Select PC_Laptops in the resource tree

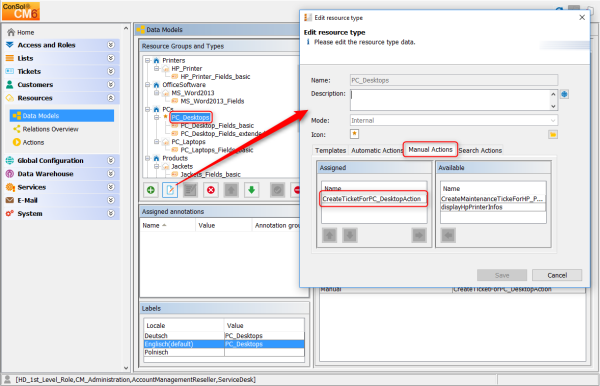tap(188, 142)
